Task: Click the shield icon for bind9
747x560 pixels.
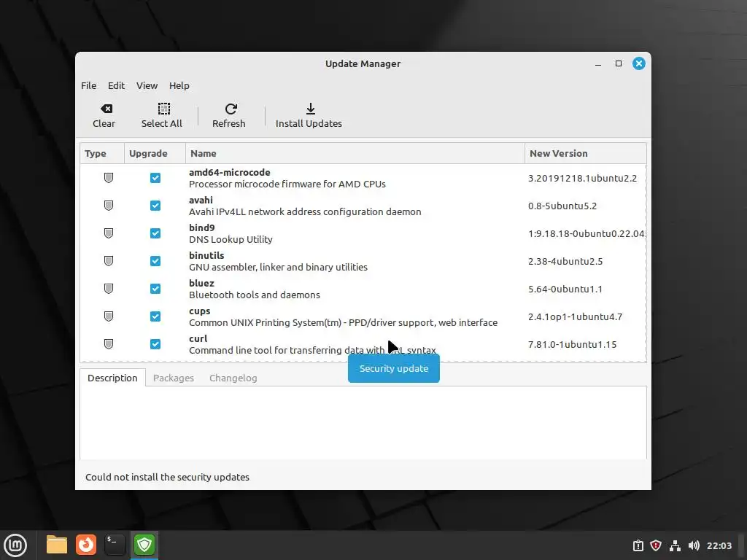Action: point(109,233)
